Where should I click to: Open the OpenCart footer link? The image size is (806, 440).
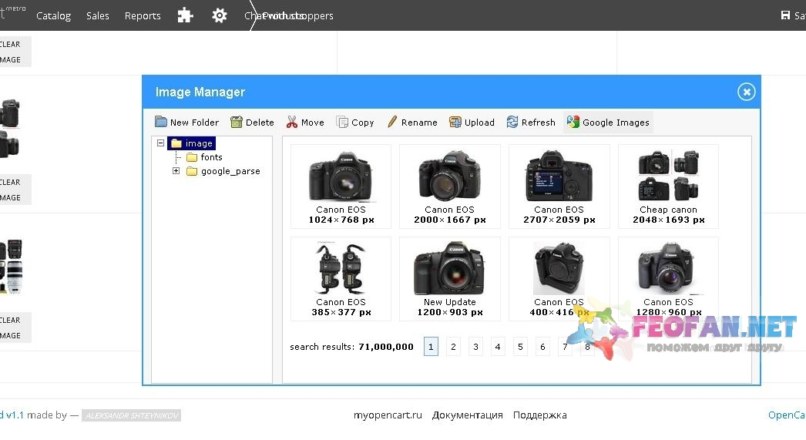[x=787, y=415]
